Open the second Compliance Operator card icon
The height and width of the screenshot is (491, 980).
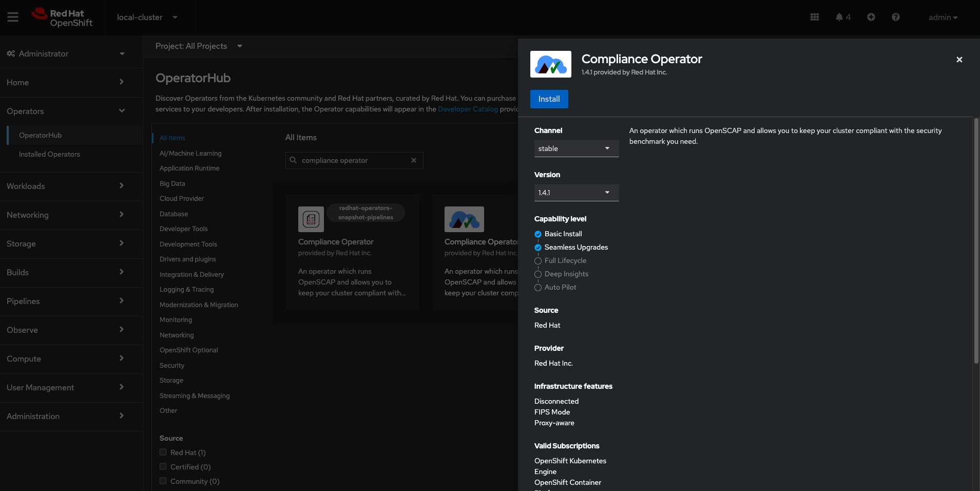point(464,219)
